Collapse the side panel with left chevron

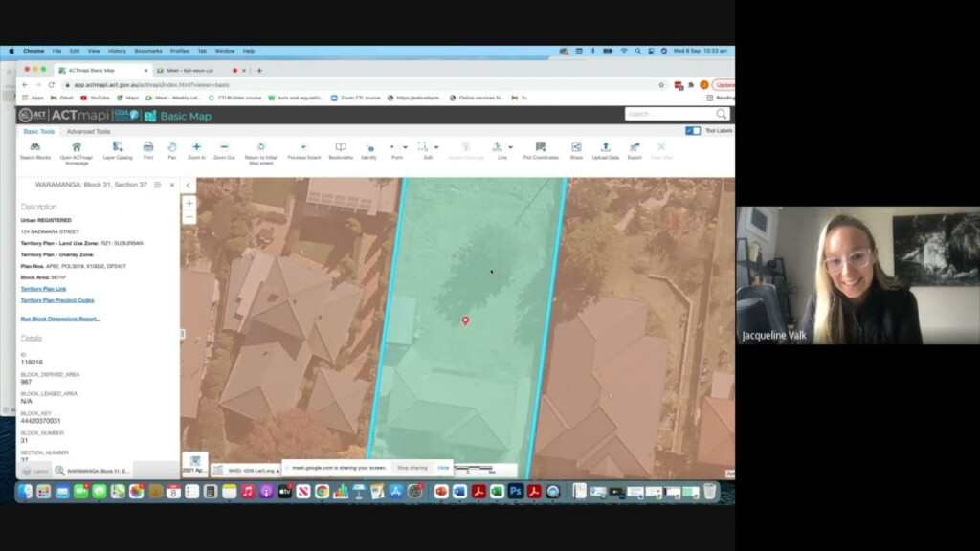point(189,185)
